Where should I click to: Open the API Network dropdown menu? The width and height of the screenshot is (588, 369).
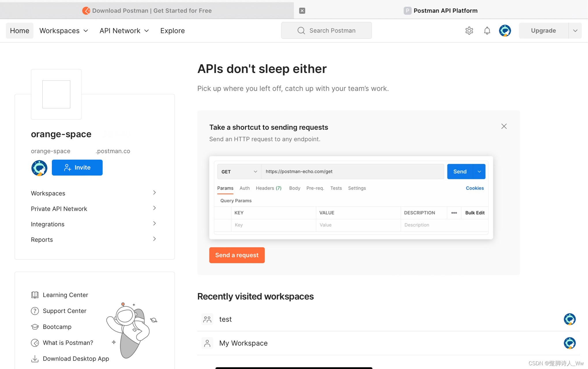click(x=124, y=31)
